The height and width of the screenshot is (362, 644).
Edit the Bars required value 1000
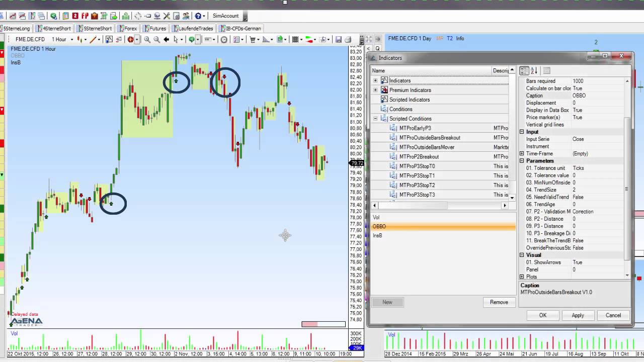point(598,81)
